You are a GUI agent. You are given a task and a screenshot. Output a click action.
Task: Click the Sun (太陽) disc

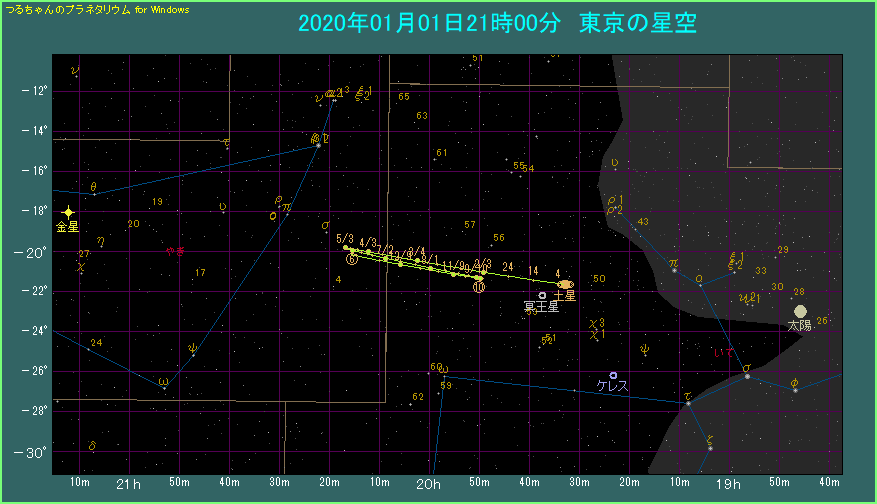(x=800, y=312)
